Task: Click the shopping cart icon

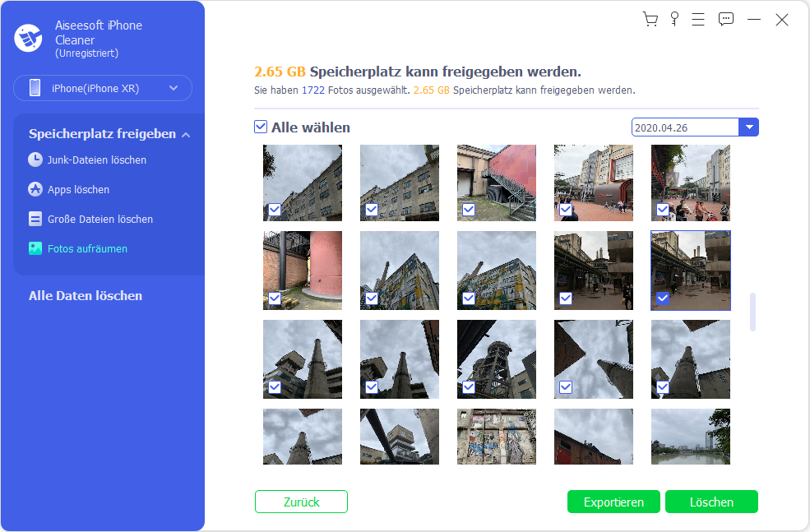Action: (x=650, y=20)
